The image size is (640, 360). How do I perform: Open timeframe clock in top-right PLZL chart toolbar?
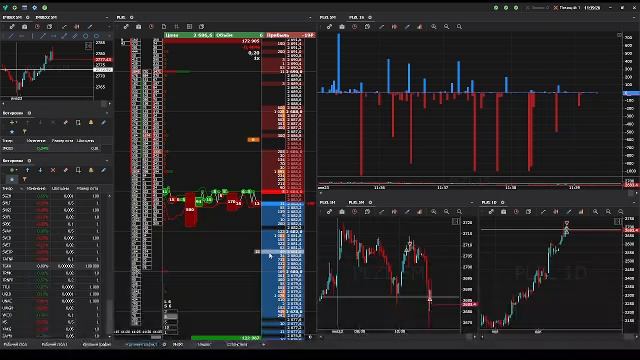(355, 27)
